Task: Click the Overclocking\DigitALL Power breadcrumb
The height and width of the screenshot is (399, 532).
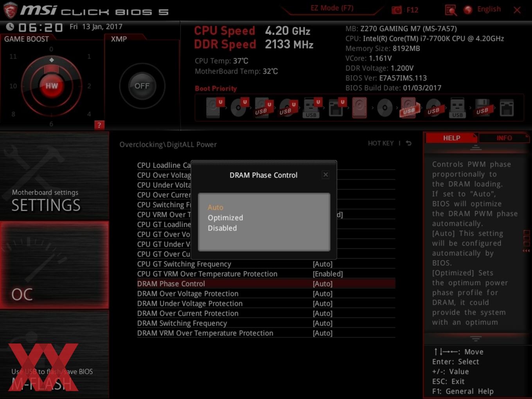Action: pyautogui.click(x=168, y=144)
